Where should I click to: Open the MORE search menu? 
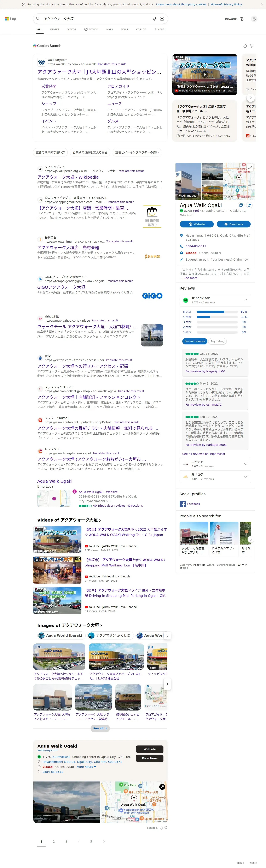[160, 29]
